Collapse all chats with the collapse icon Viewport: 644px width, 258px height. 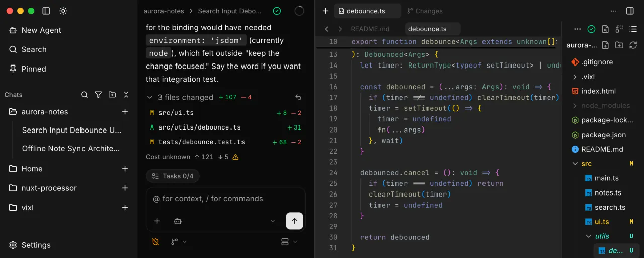(x=126, y=95)
